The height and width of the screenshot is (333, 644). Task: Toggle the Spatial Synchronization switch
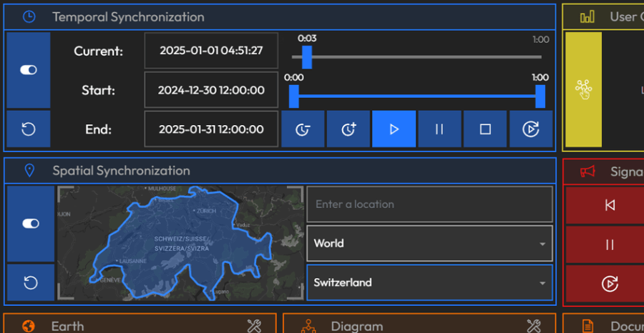coord(30,224)
